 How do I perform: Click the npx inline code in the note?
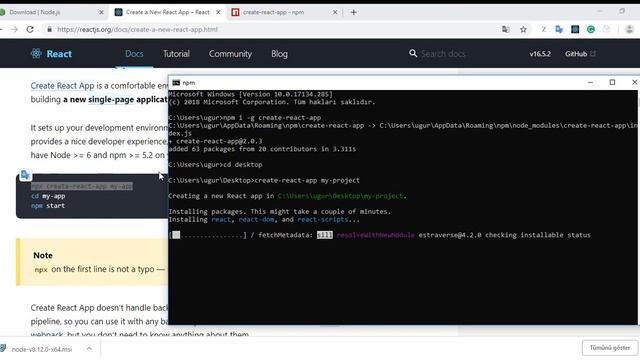coord(41,270)
